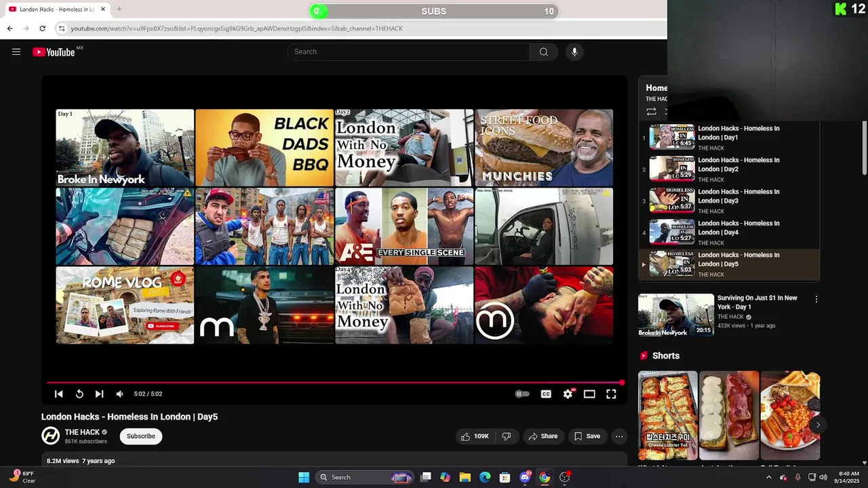Toggle closed captions CC button

pos(546,394)
